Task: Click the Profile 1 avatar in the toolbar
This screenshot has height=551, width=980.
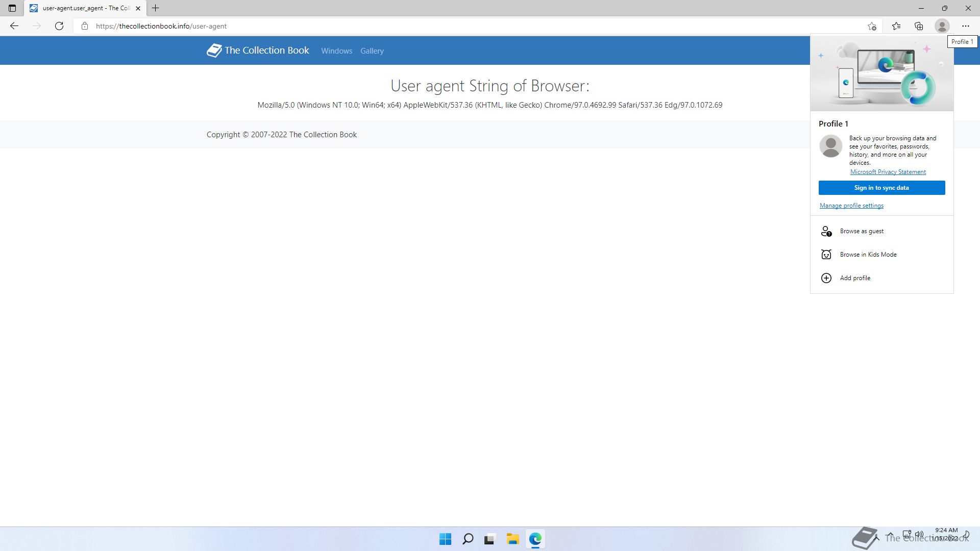Action: coord(942,26)
